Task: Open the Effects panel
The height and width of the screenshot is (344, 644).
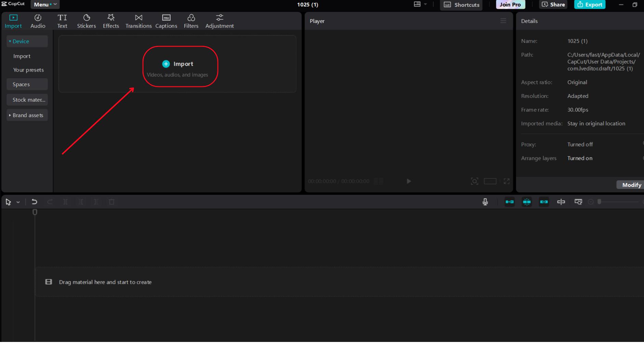Action: [x=111, y=21]
